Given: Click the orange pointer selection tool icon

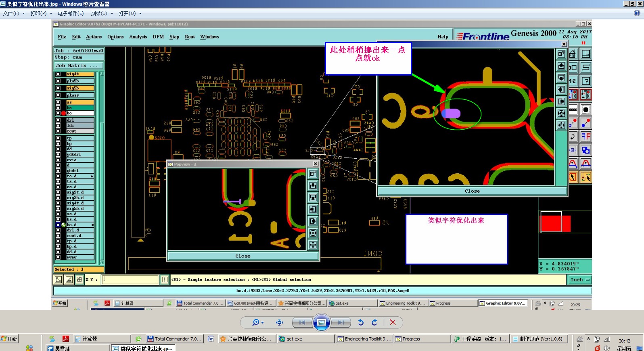Looking at the screenshot, I should [573, 177].
